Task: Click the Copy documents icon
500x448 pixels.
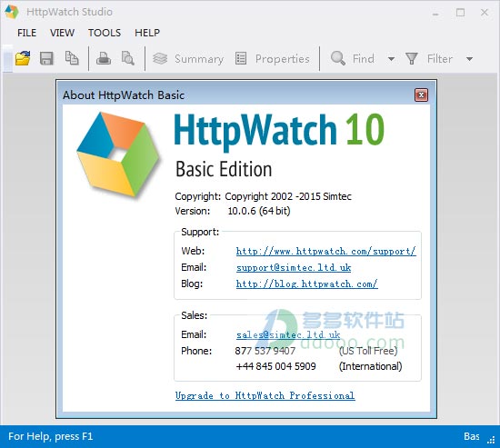Action: [72, 58]
